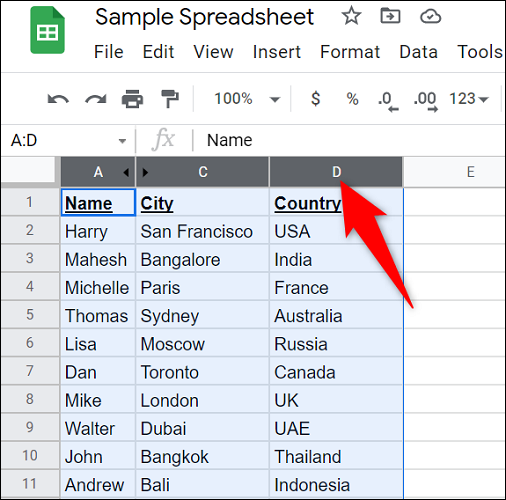The height and width of the screenshot is (500, 506).
Task: Select the Thailand cell
Action: coord(336,456)
